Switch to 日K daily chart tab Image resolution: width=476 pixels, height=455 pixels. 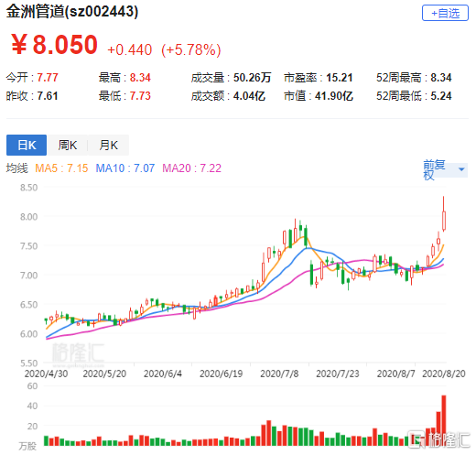pyautogui.click(x=27, y=145)
